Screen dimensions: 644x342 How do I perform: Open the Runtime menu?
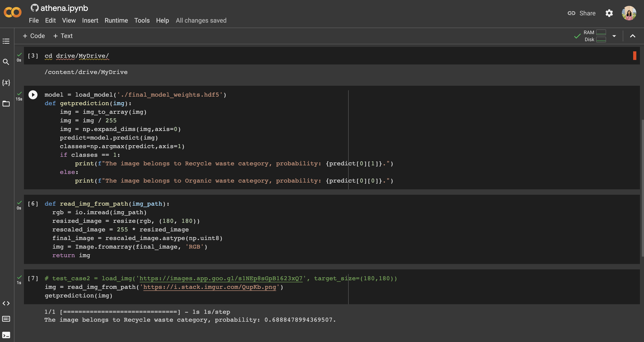[116, 21]
